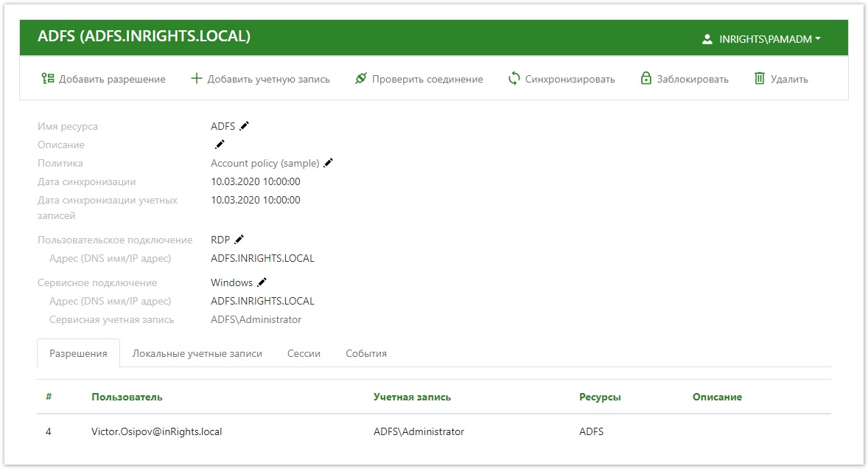Click the page title ADFS (ADFS.INRIGHTS.LOCAL)
The height and width of the screenshot is (469, 868).
tap(144, 36)
